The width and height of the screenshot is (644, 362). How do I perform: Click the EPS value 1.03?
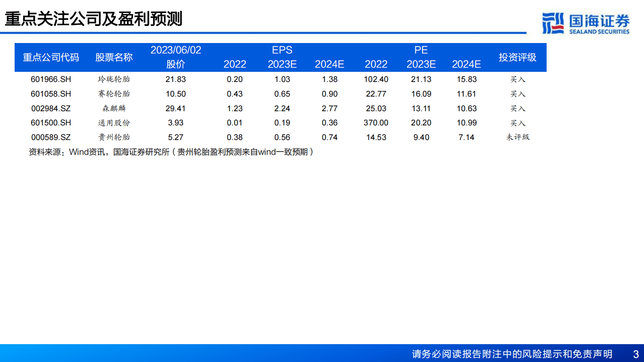pyautogui.click(x=282, y=79)
